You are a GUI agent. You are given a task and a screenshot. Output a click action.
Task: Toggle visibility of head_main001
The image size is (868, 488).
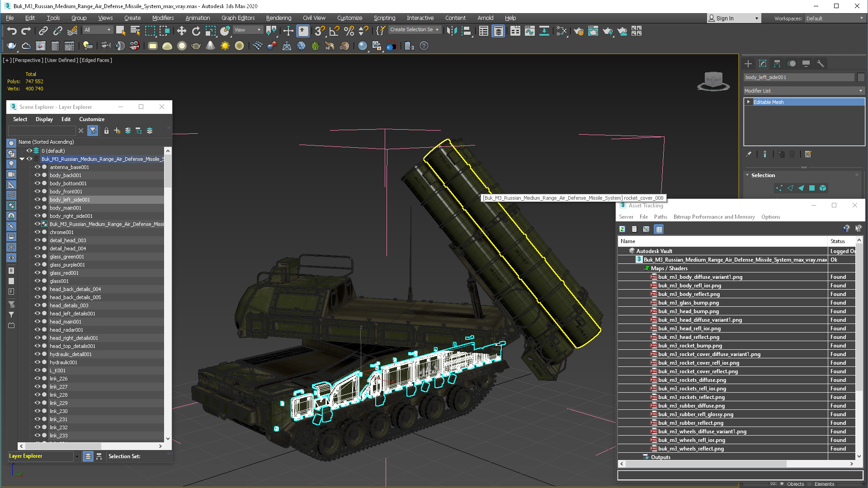[x=38, y=321]
